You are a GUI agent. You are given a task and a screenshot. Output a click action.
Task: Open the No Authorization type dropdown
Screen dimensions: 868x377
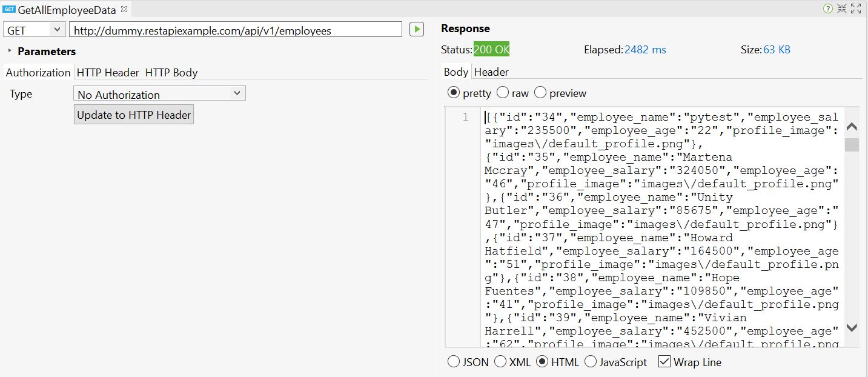coord(159,93)
